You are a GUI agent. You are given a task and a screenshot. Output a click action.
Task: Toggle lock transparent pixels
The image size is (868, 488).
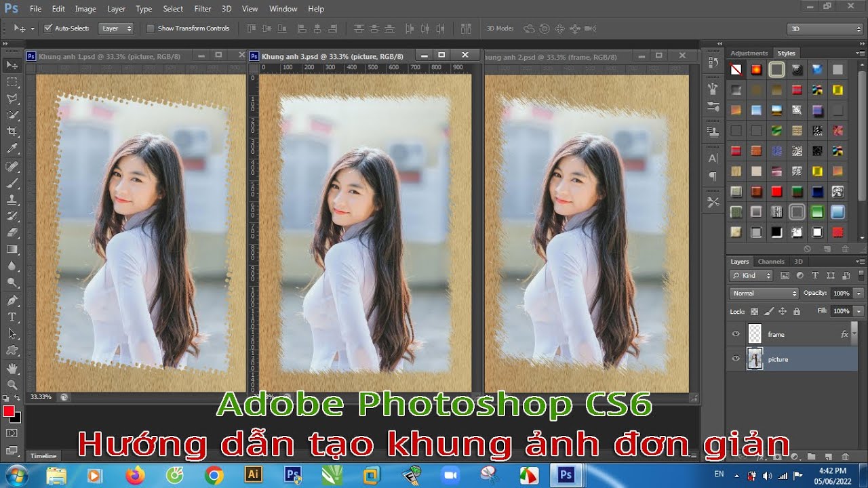[x=754, y=312]
